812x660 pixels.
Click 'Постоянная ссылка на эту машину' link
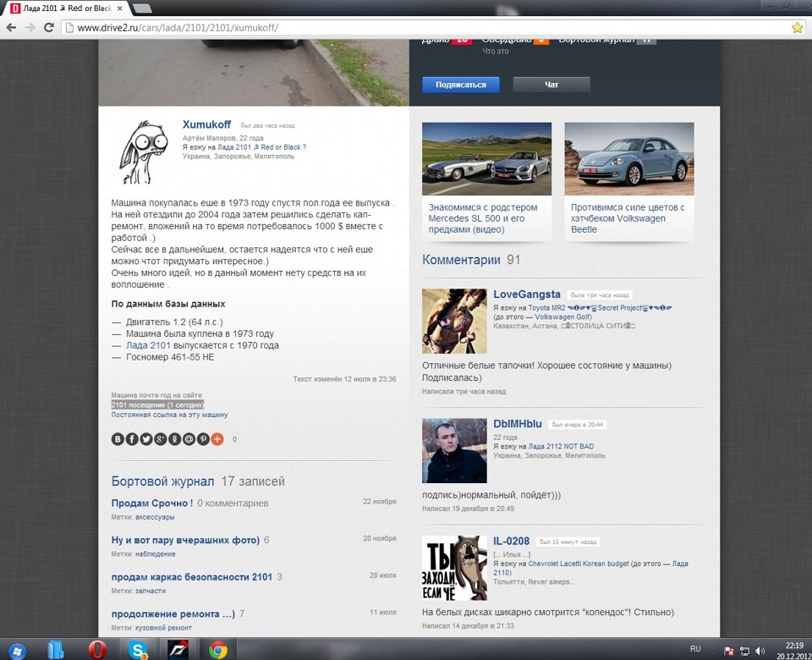coord(169,415)
